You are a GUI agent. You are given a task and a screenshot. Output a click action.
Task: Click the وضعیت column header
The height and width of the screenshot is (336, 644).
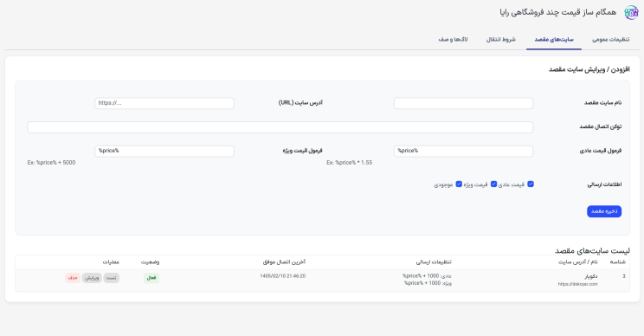(x=151, y=262)
